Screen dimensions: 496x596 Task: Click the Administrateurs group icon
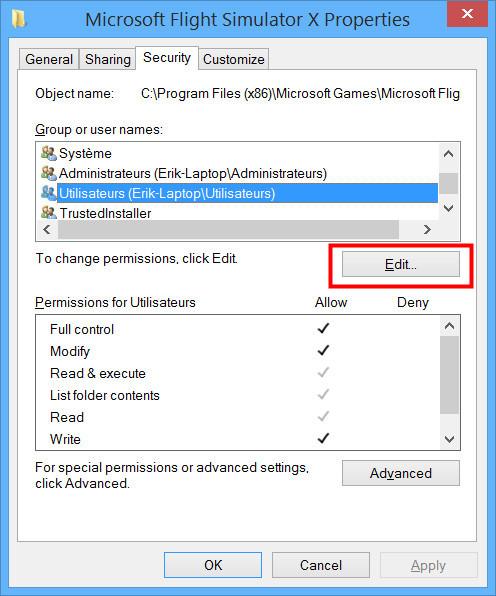tap(49, 173)
